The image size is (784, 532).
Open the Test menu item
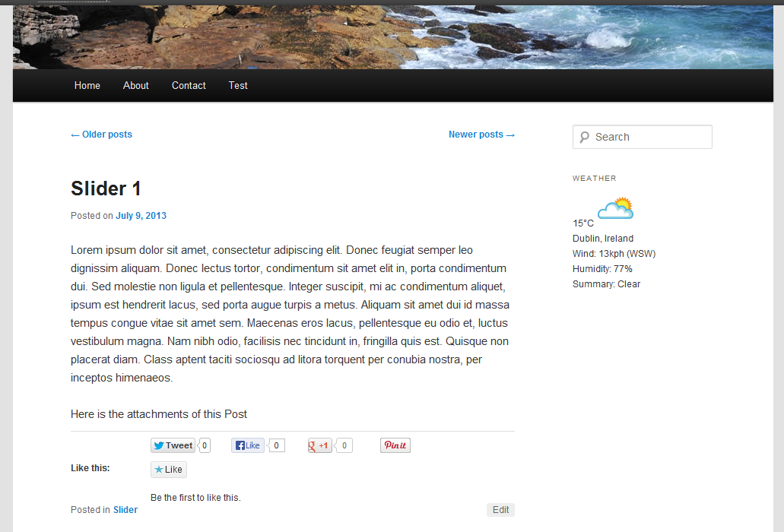tap(238, 86)
